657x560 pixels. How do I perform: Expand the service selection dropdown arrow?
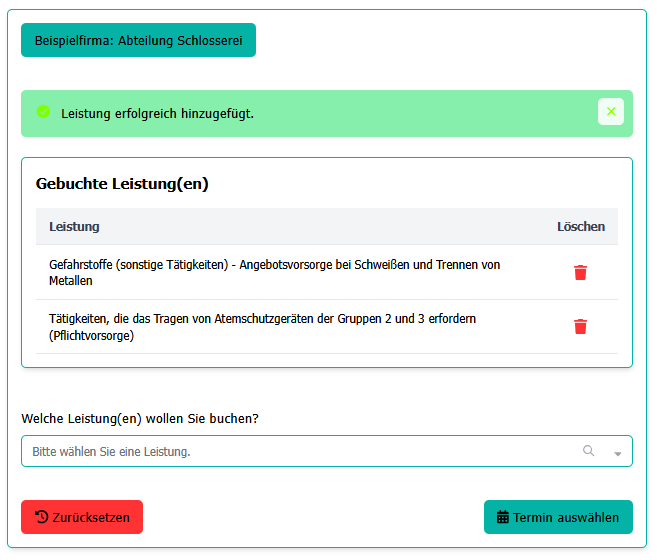[617, 453]
